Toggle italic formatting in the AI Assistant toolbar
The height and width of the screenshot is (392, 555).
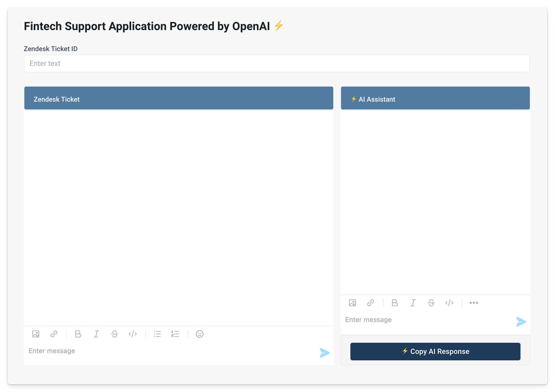(x=413, y=303)
